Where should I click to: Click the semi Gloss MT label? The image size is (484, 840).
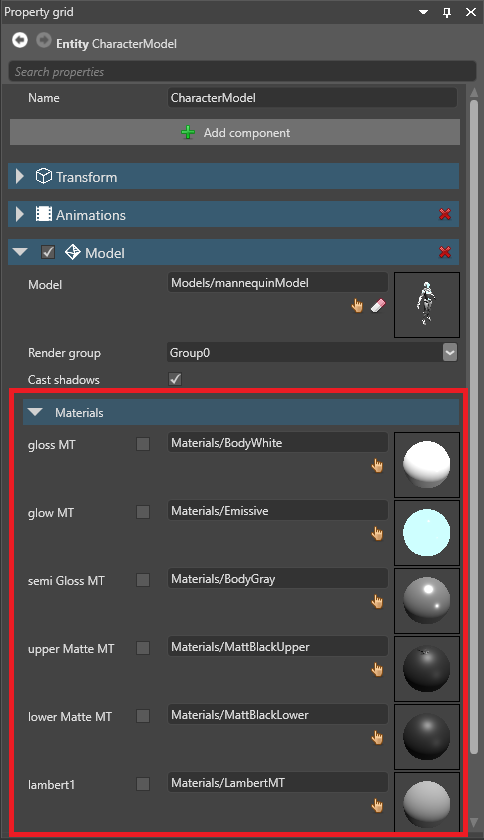66,581
